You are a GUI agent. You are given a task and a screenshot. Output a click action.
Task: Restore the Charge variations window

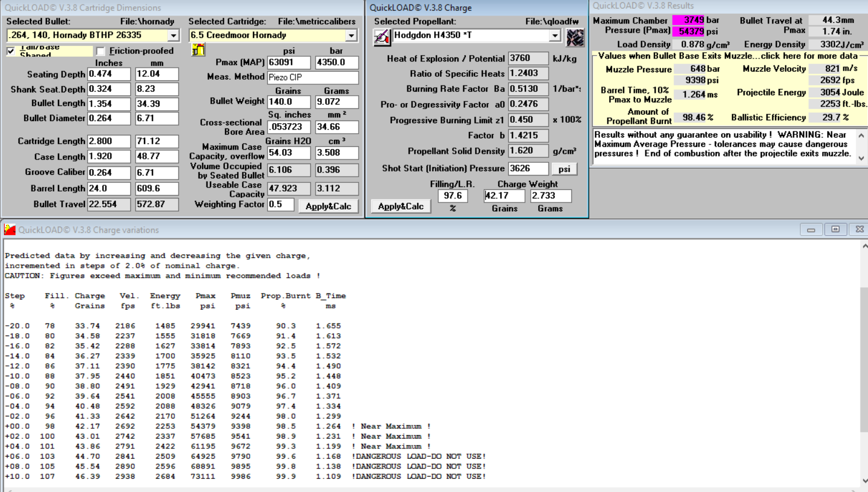click(835, 229)
